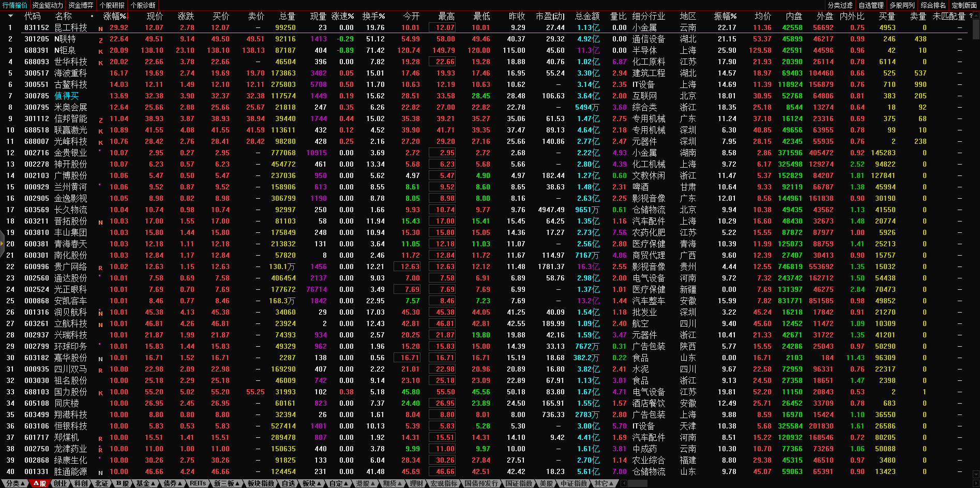Expand the 分类 dropdown tab at bottom
This screenshot has height=488, width=980.
[x=16, y=483]
